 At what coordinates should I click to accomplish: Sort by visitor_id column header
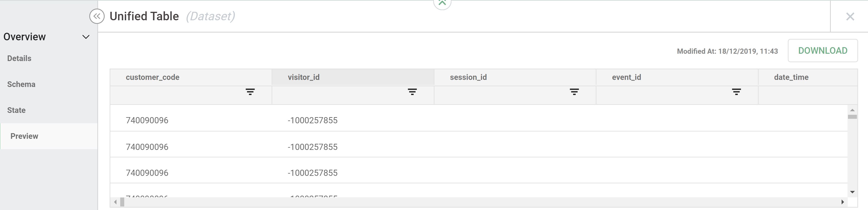coord(304,77)
